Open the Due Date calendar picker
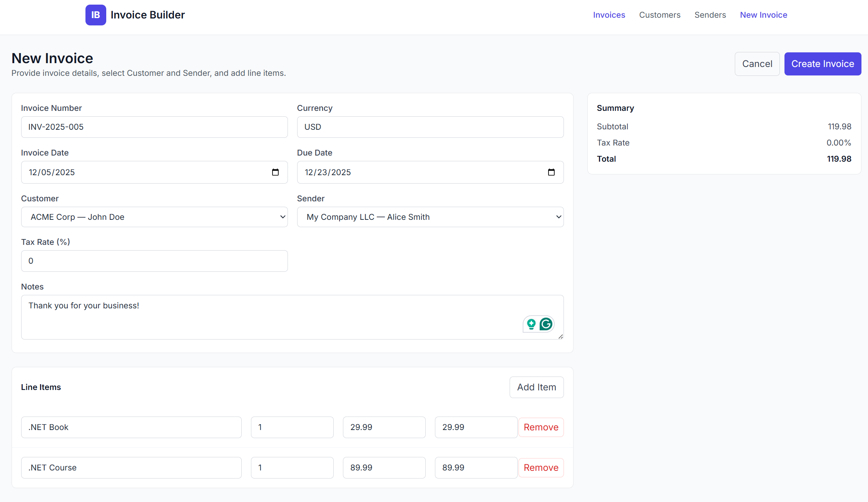 coord(552,172)
